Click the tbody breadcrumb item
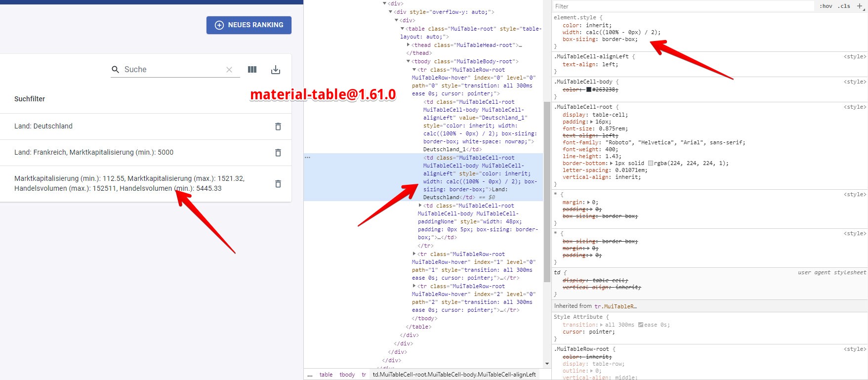Screen dimensions: 868x380 [x=347, y=375]
